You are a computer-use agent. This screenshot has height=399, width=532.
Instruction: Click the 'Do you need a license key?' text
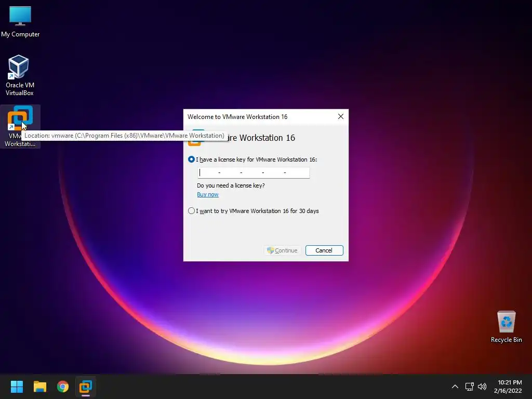click(x=231, y=185)
